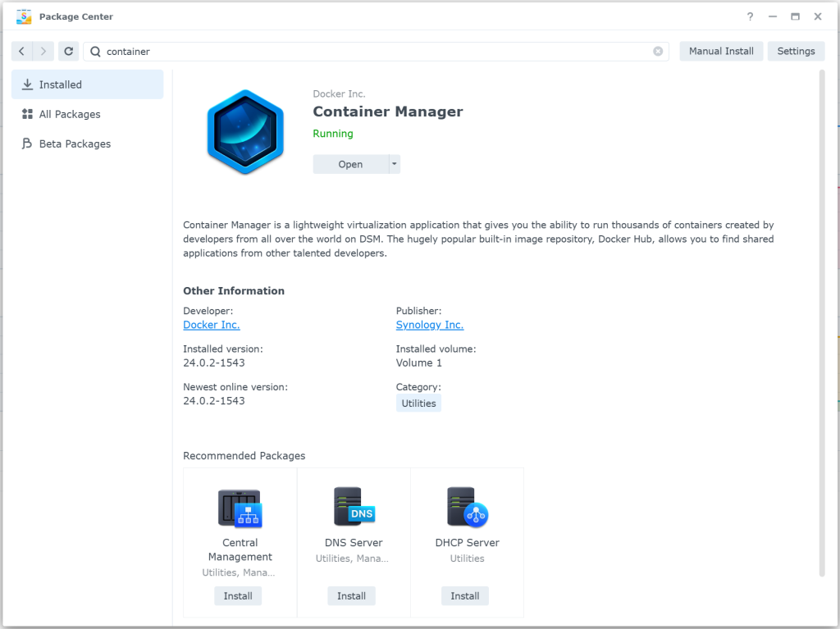Click the vertical scrollbar on the right
The height and width of the screenshot is (629, 840).
pyautogui.click(x=822, y=323)
